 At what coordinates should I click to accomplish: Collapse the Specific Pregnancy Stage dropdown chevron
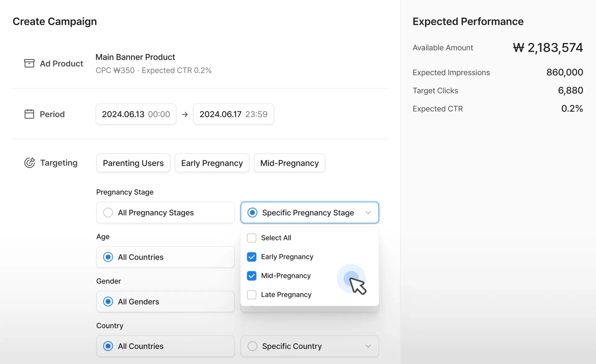368,213
